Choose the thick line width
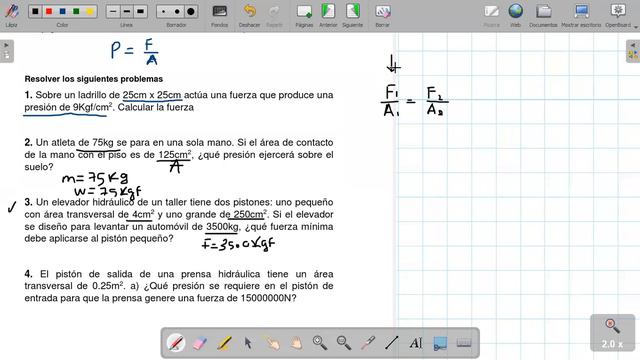640x360 pixels. [x=140, y=11]
